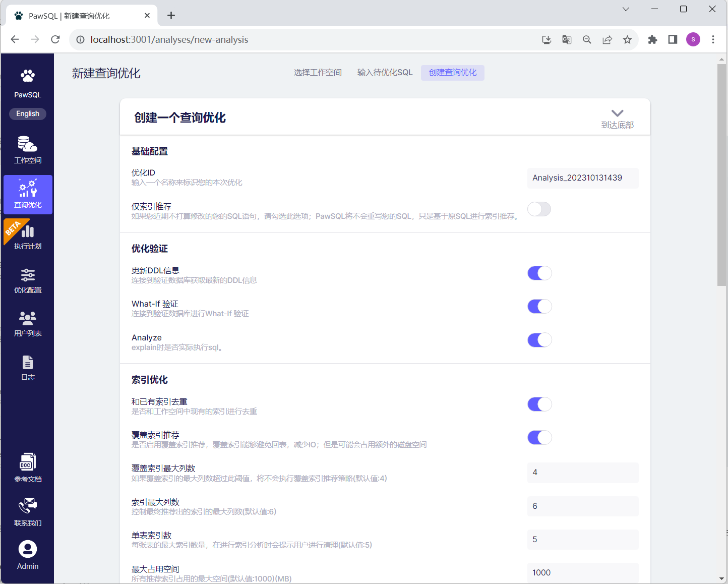Image resolution: width=728 pixels, height=584 pixels.
Task: Switch to the 输入待优化SQL step tab
Action: (x=385, y=73)
